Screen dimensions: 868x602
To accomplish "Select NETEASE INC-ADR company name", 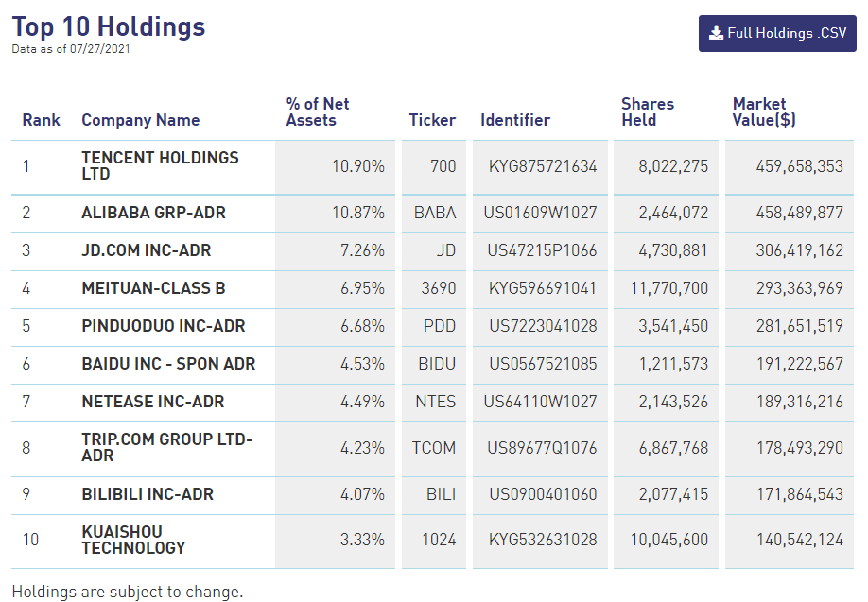I will [153, 401].
